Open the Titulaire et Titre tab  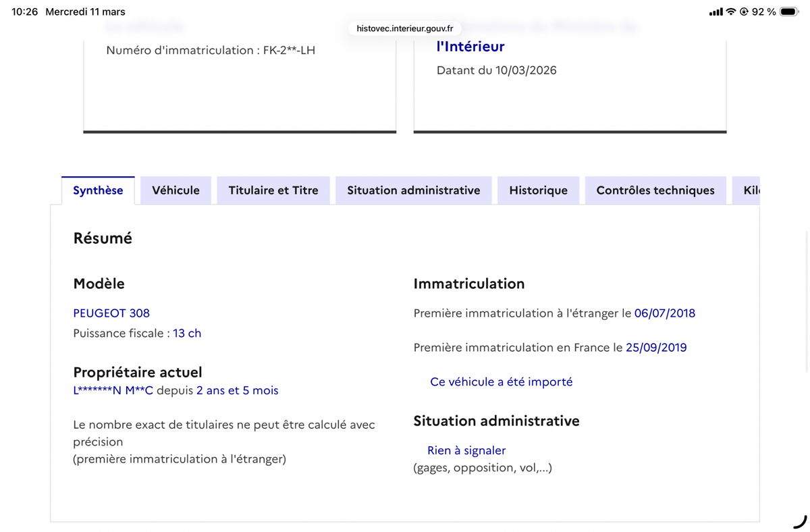pyautogui.click(x=273, y=190)
